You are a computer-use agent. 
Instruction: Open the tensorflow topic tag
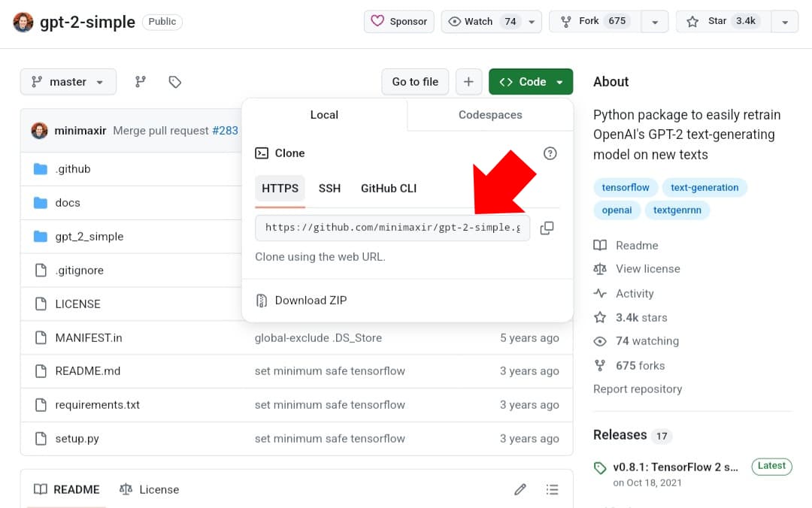point(626,188)
